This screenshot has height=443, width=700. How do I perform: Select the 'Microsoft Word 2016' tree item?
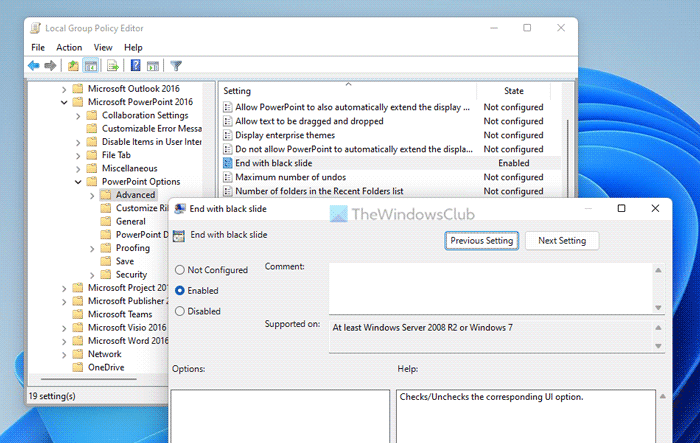pos(128,341)
